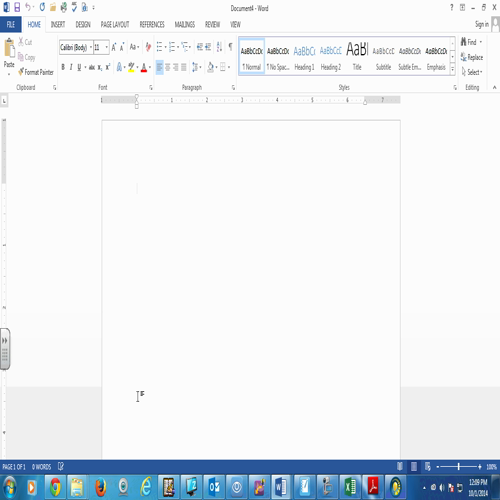Open Firefox from the taskbar
Viewport: 500px width, 500px height.
click(100, 487)
